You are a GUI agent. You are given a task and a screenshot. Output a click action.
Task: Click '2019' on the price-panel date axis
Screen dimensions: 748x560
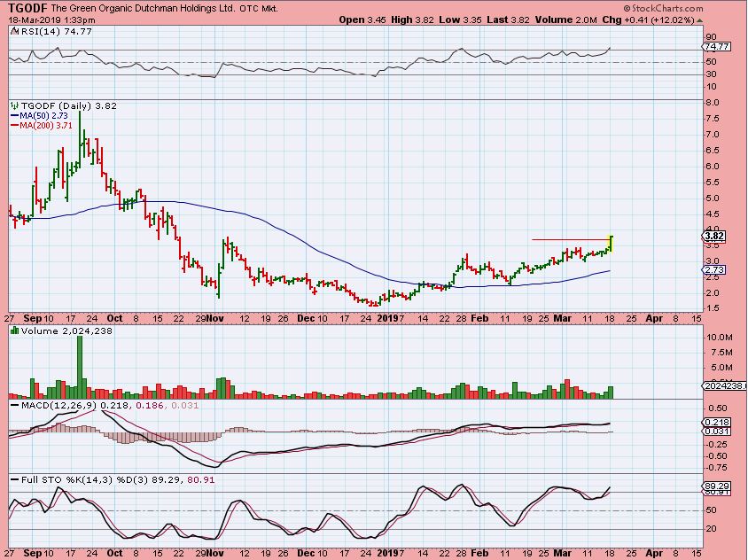(x=388, y=318)
